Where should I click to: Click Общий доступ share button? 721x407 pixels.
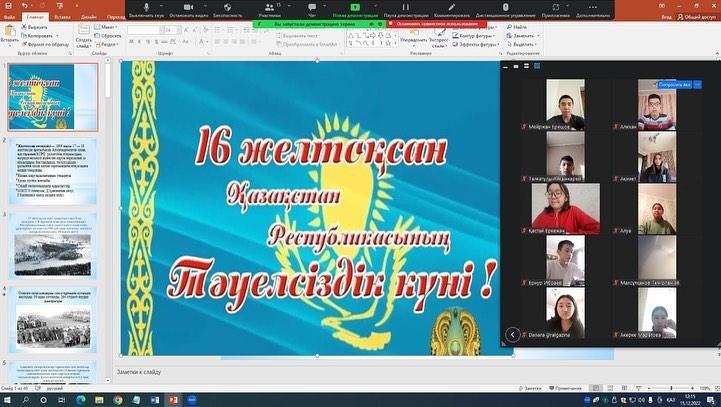(x=696, y=17)
